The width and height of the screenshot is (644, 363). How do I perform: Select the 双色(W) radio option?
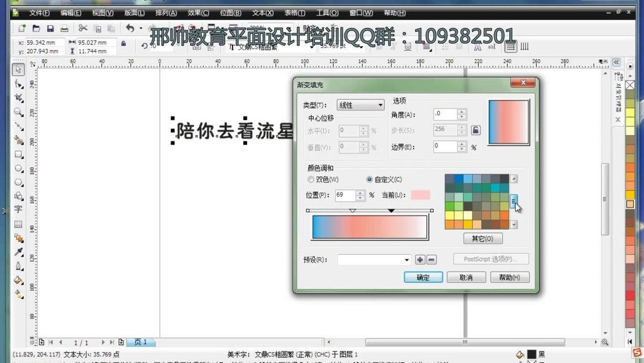(x=311, y=179)
